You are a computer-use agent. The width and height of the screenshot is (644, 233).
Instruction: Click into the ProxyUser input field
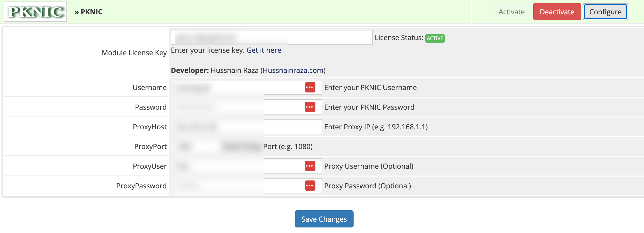tap(237, 166)
